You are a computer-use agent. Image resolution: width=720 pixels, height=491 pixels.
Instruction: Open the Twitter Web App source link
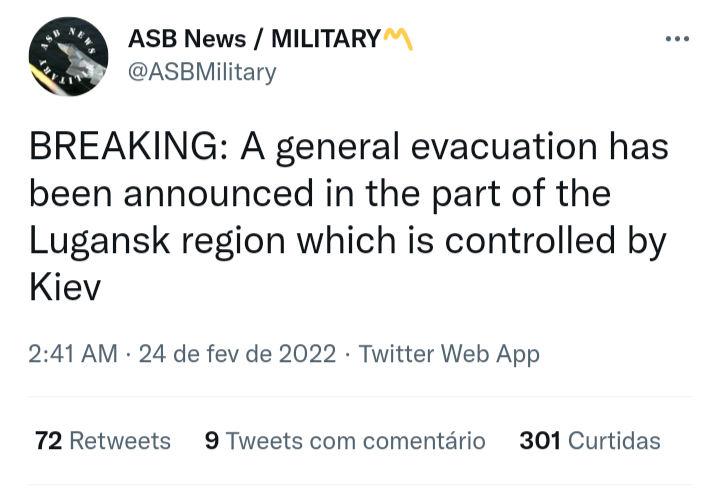[448, 354]
